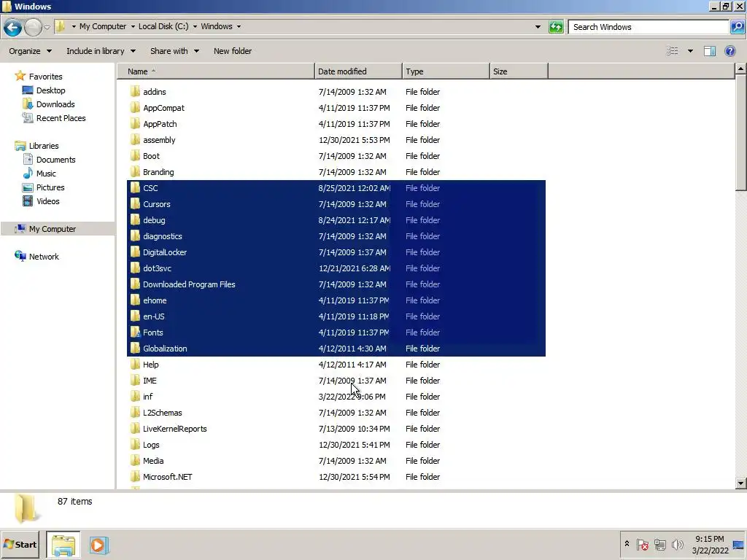Expand dropdown after My Computer in address bar
Screen dimensions: 747x560
tap(133, 27)
